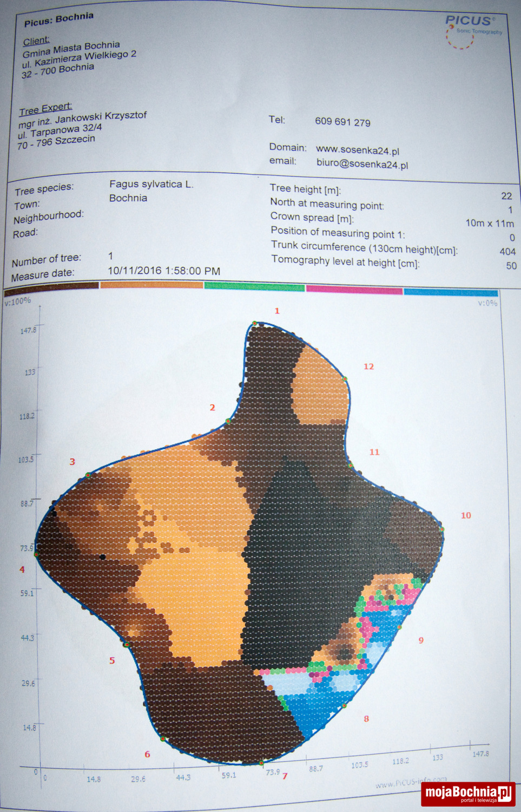The width and height of the screenshot is (521, 812).
Task: Click the biuro@sosenka24.pl email address
Action: (x=362, y=164)
